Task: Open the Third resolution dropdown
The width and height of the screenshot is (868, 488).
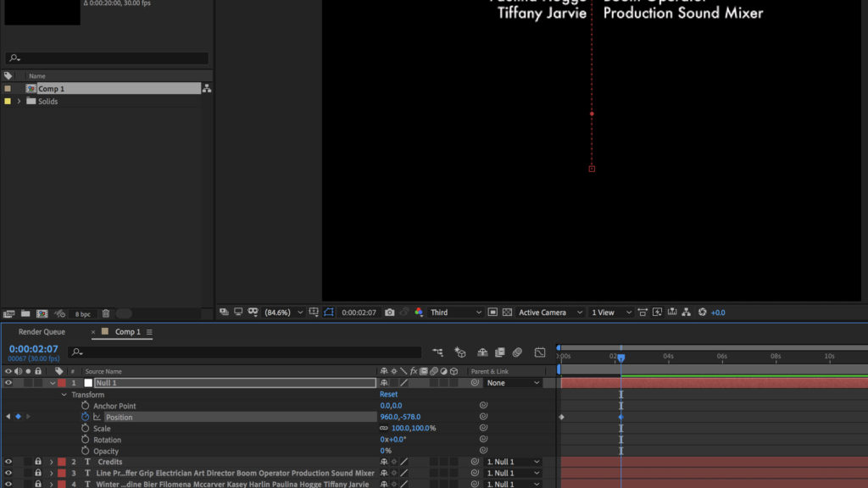Action: pos(455,313)
